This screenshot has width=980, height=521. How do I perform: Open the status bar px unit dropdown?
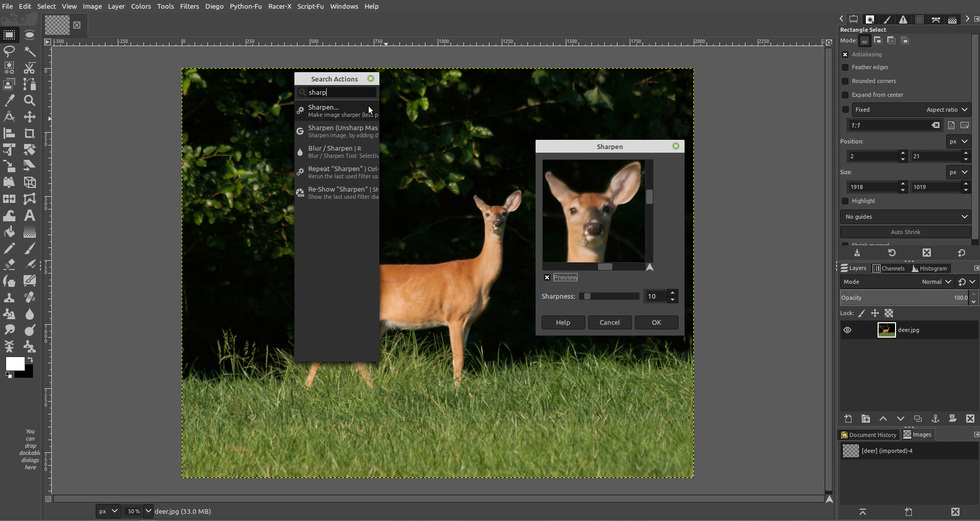point(109,511)
